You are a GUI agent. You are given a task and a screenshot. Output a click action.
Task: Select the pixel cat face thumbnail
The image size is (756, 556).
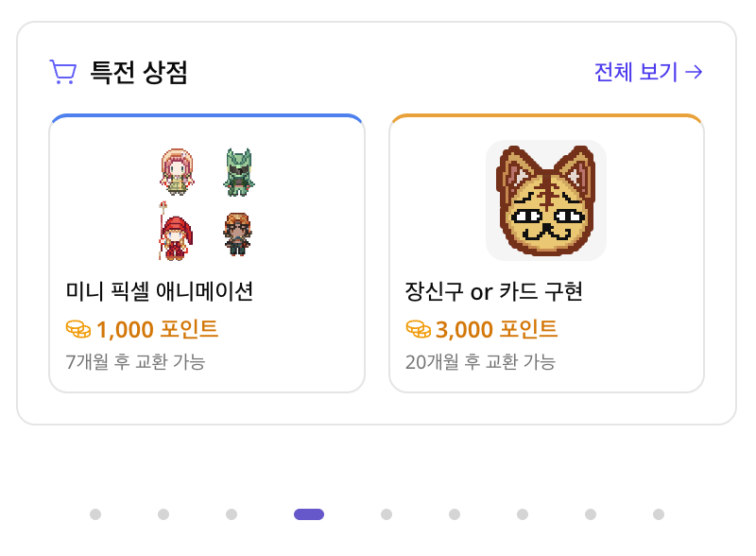click(x=546, y=200)
